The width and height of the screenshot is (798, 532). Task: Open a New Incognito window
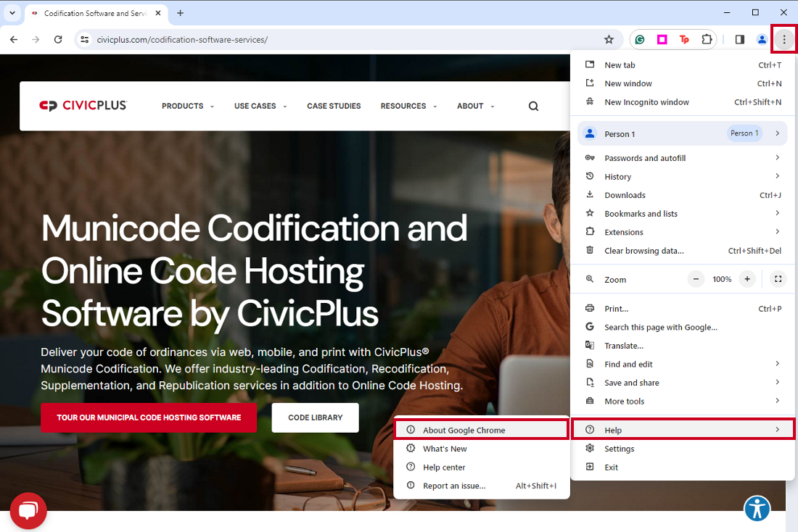pyautogui.click(x=683, y=102)
